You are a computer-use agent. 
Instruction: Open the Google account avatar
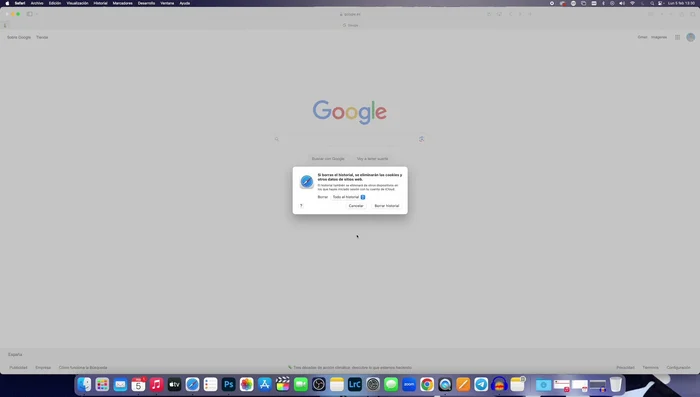(691, 38)
